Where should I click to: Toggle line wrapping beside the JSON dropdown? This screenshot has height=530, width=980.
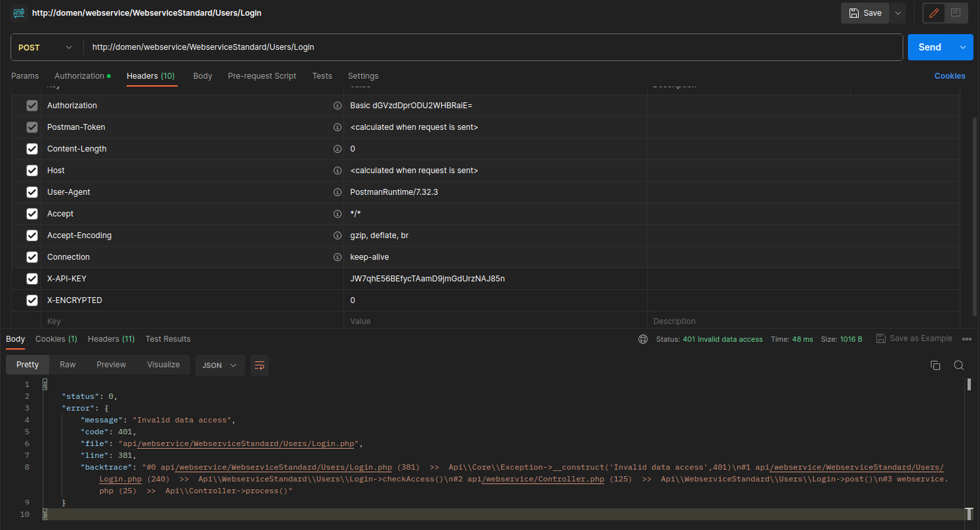[x=259, y=365]
